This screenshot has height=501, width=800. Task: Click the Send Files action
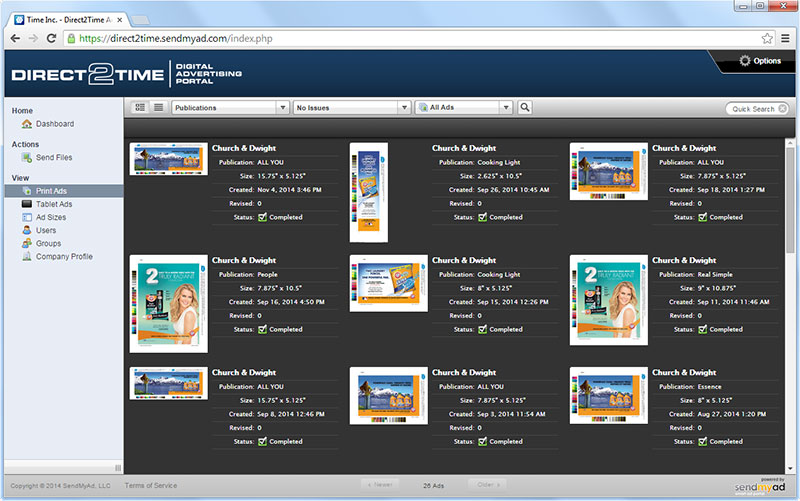53,157
